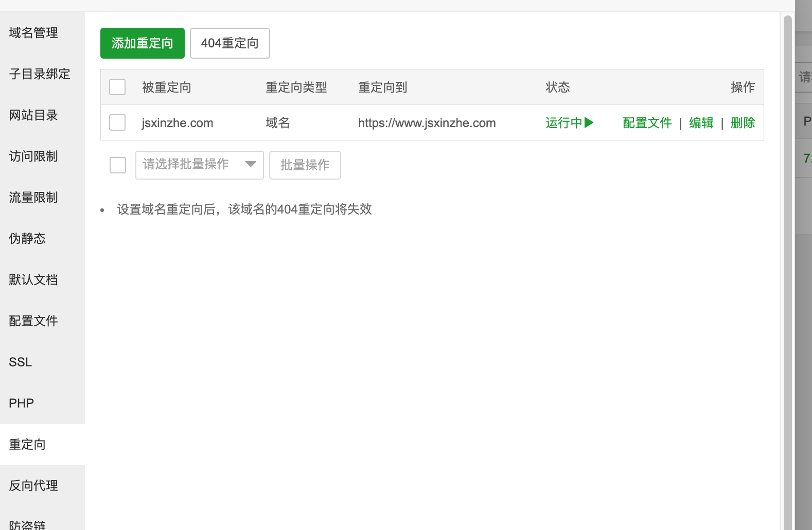Expand the 请选择批量操作 dropdown
The height and width of the screenshot is (530, 812).
pos(200,165)
